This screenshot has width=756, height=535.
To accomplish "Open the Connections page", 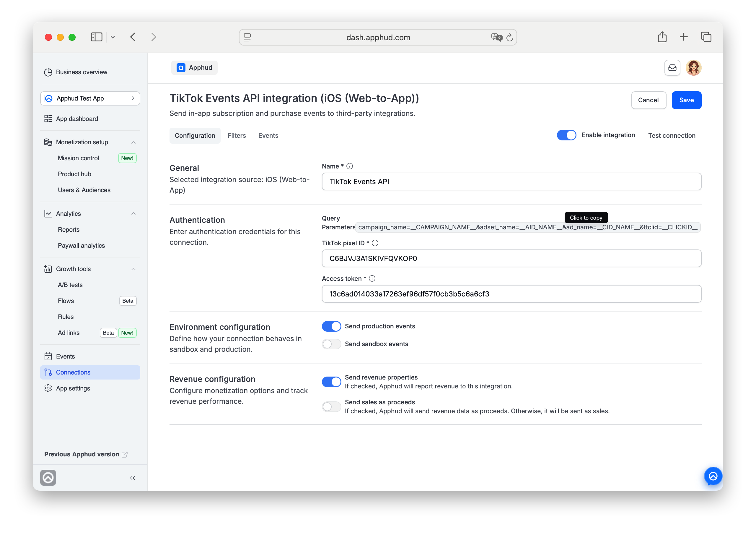I will 90,372.
